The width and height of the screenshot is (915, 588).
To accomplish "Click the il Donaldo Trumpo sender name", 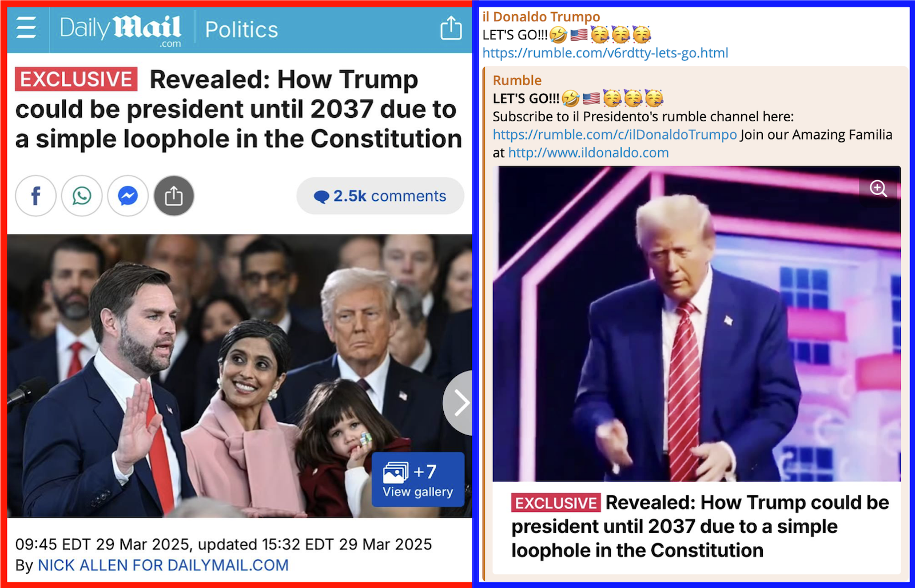I will [x=541, y=17].
